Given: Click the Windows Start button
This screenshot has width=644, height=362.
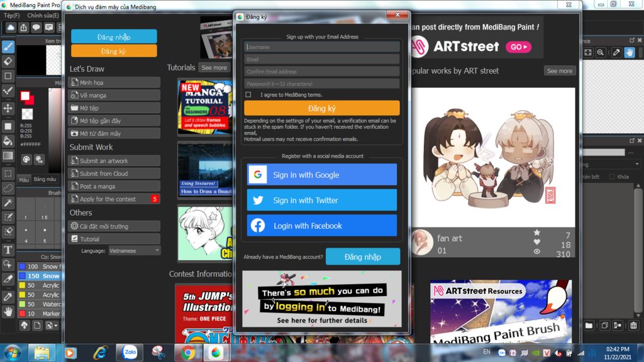Looking at the screenshot, I should point(13,353).
